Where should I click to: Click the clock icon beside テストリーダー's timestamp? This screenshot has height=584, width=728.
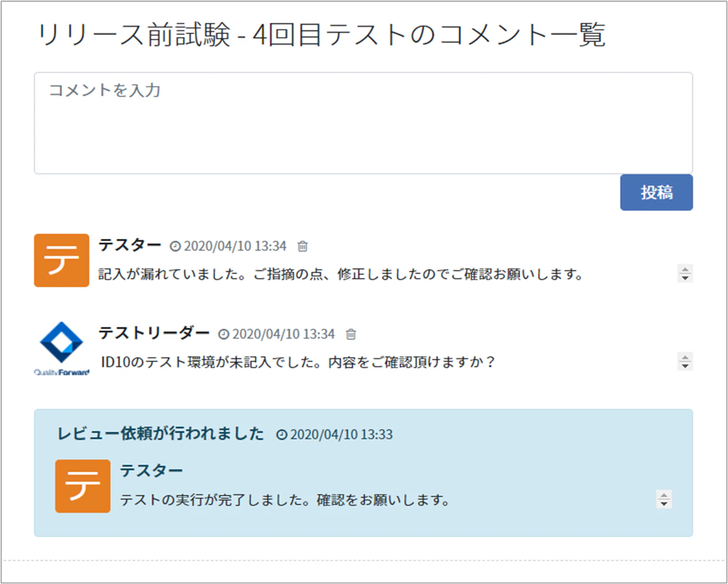223,334
